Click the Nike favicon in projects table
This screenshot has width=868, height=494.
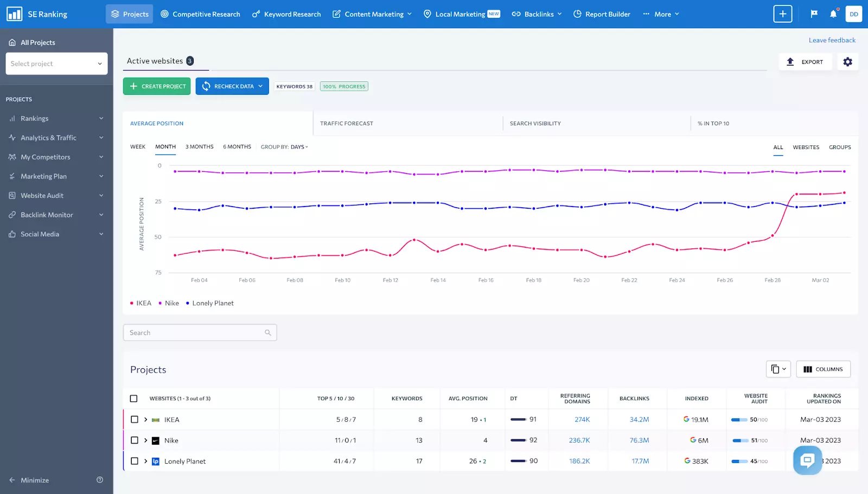pyautogui.click(x=156, y=440)
